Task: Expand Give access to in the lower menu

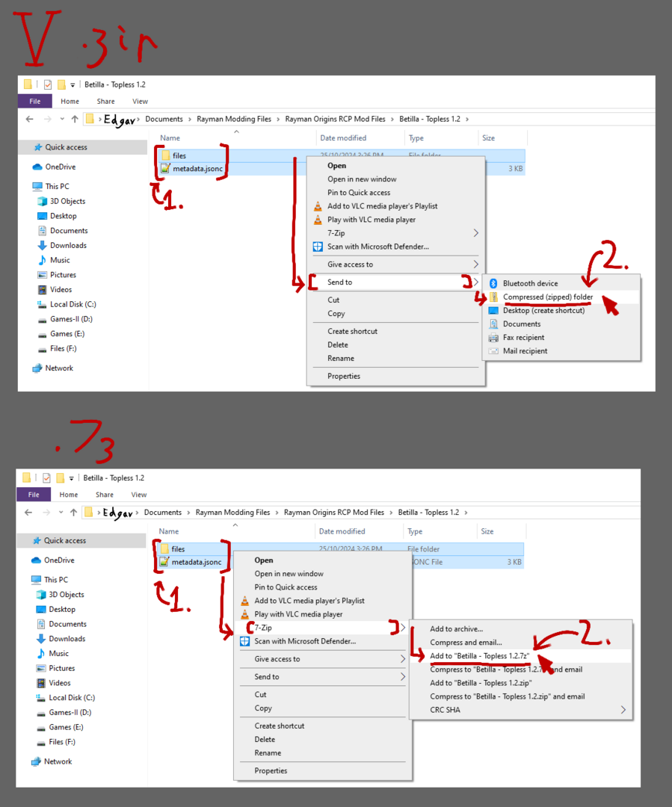Action: tap(402, 659)
